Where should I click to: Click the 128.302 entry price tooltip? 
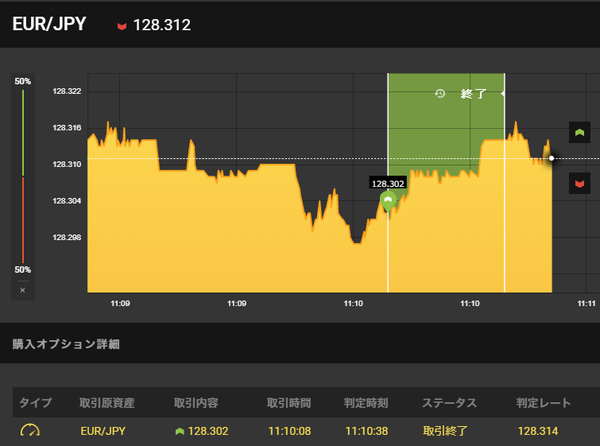[388, 184]
